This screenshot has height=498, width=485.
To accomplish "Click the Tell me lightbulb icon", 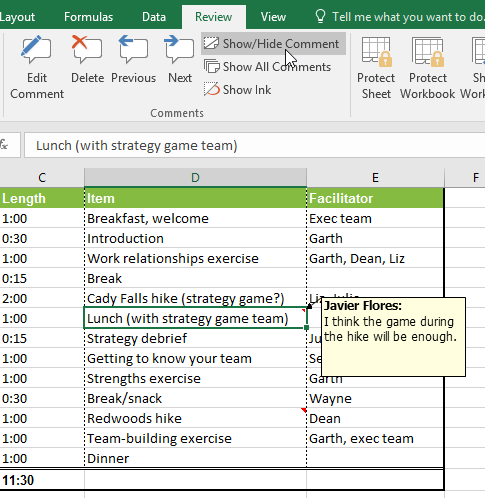I will (x=320, y=16).
